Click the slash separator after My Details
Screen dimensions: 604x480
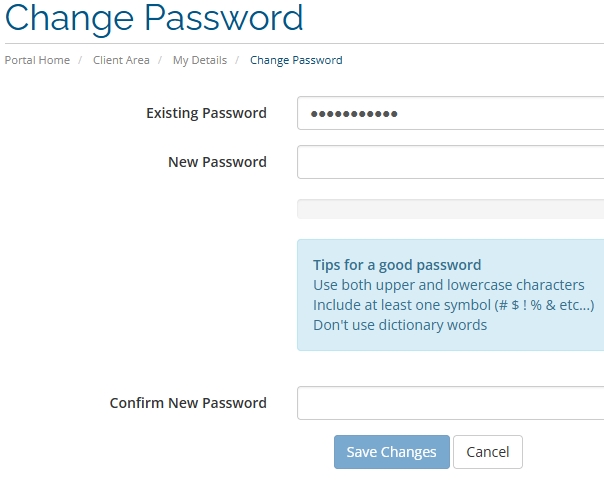tap(238, 60)
